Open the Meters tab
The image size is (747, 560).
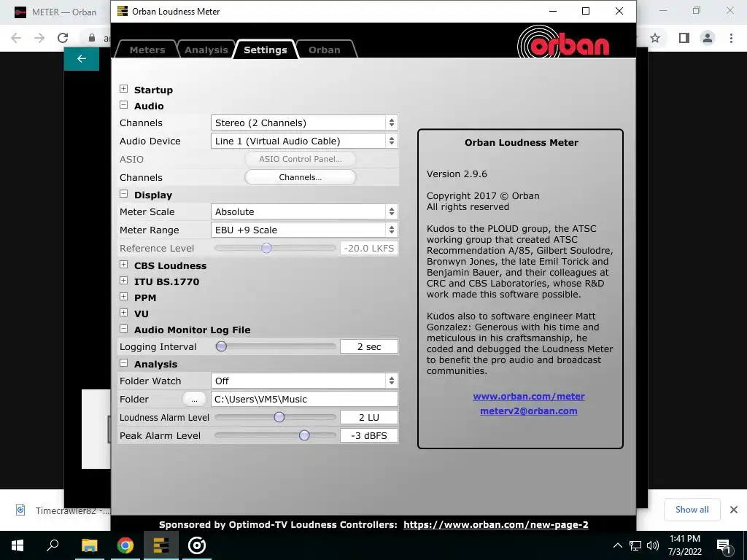147,50
